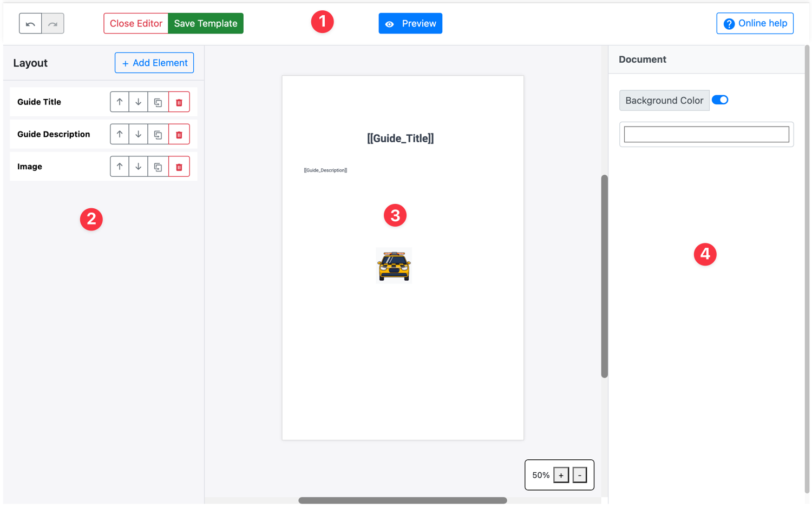Close the template editor
812x509 pixels.
[136, 23]
